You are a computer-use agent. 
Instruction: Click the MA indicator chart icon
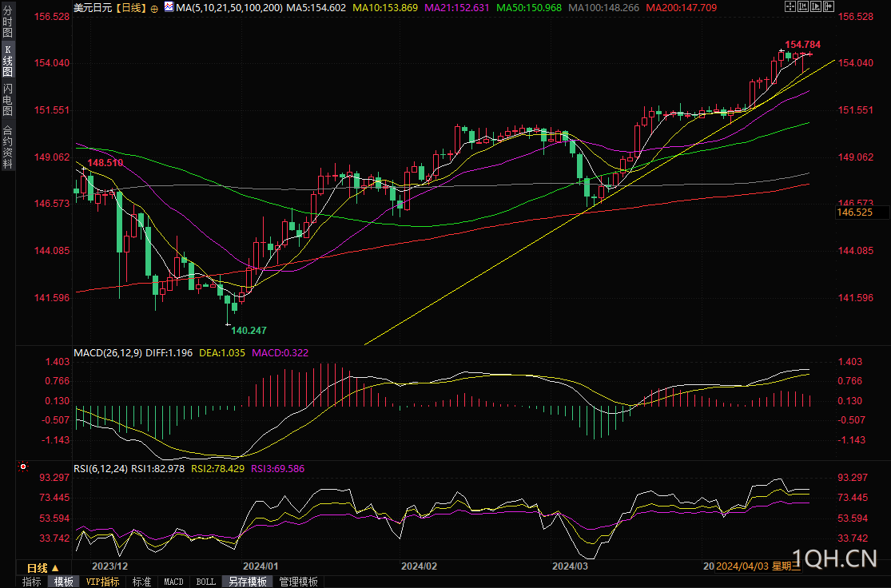(x=169, y=7)
